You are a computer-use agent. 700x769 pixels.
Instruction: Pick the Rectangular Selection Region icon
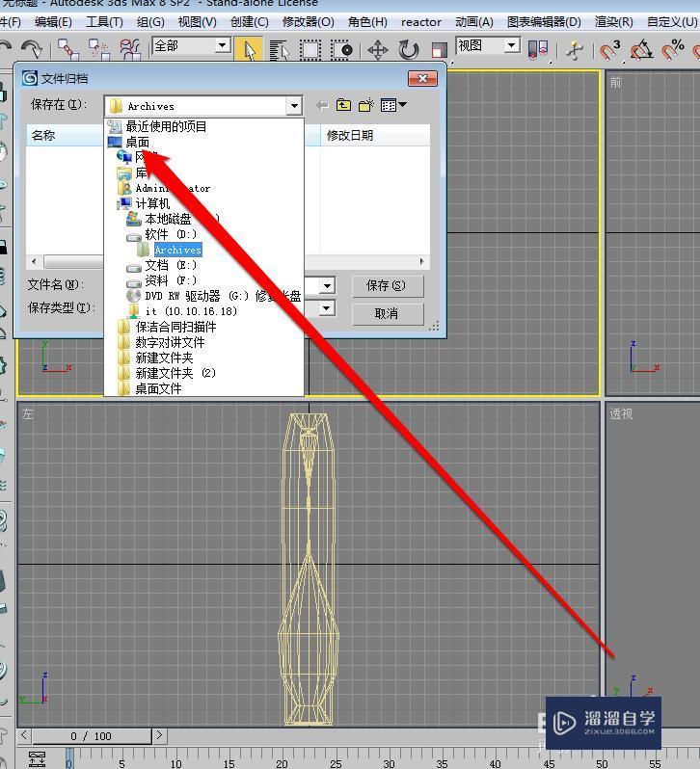310,49
